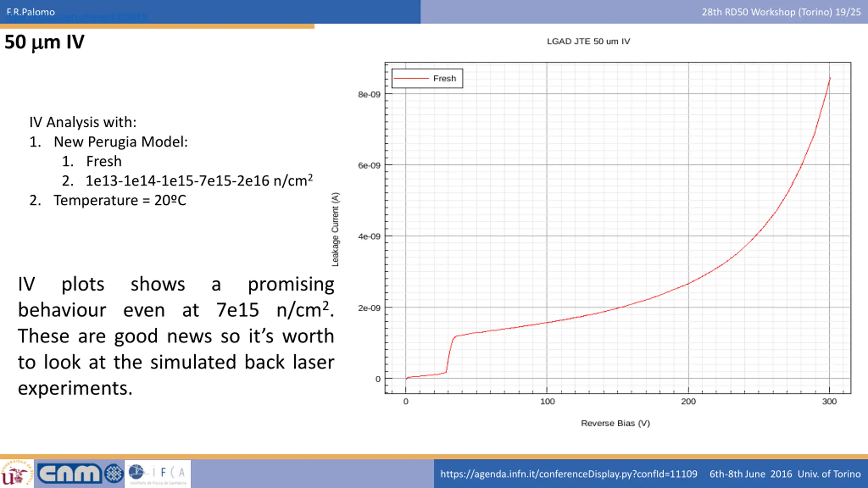868x488 pixels.
Task: Click the 'New Perugia Model:' list item
Action: coord(121,142)
